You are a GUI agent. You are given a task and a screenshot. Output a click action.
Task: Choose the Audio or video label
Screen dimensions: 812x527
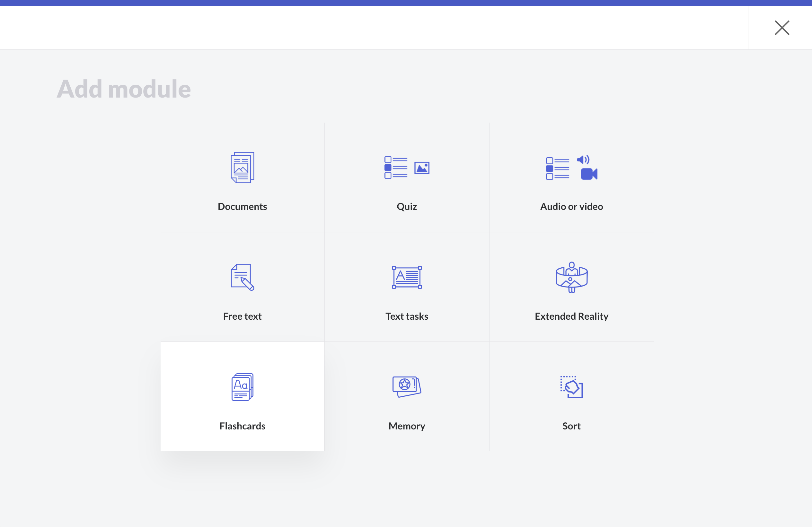click(x=571, y=207)
